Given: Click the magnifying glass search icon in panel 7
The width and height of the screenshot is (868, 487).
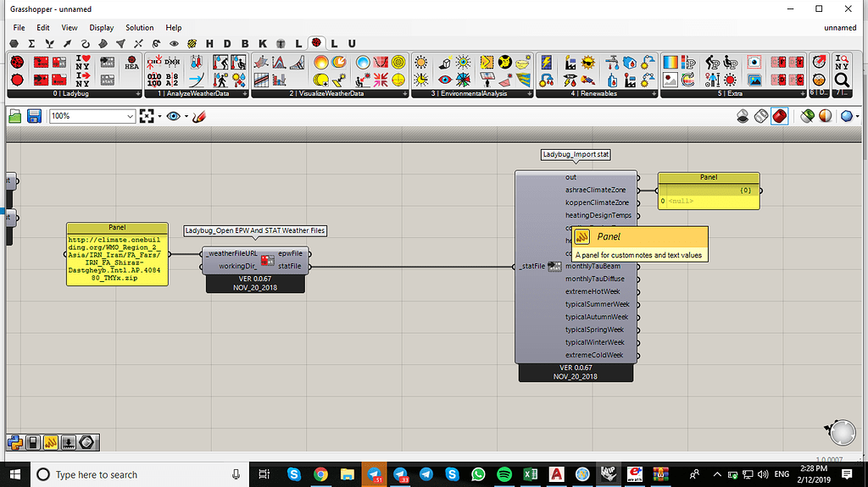Looking at the screenshot, I should click(842, 80).
